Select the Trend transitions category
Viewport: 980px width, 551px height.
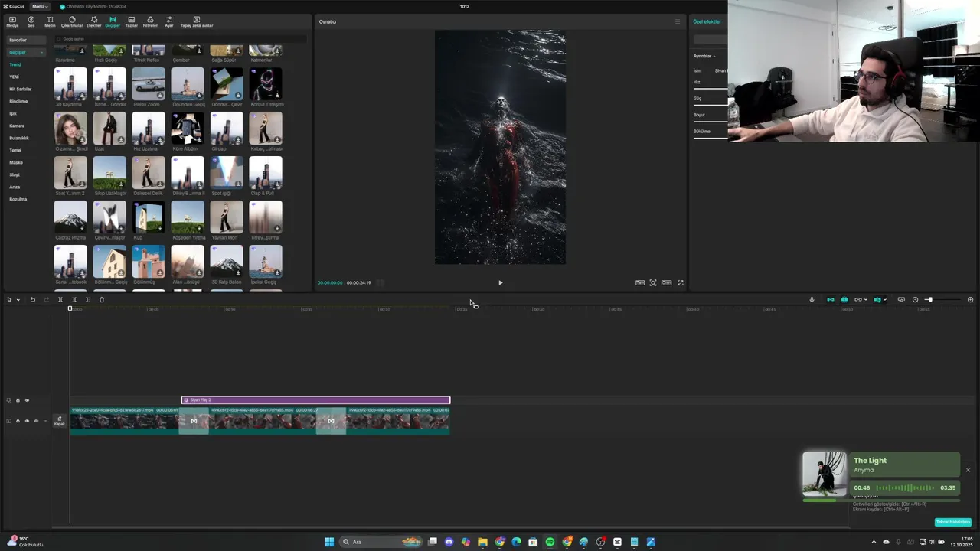[x=15, y=64]
